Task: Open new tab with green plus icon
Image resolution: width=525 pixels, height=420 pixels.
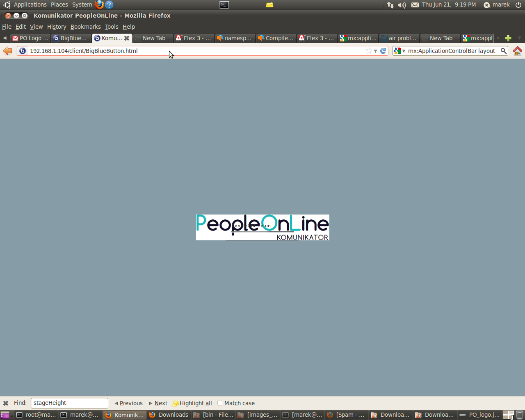Action: point(508,38)
